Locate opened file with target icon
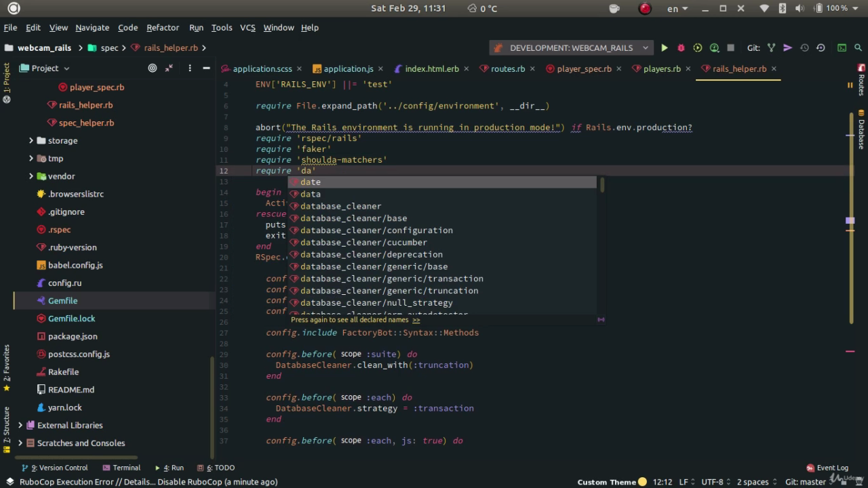The width and height of the screenshot is (868, 488). click(153, 68)
